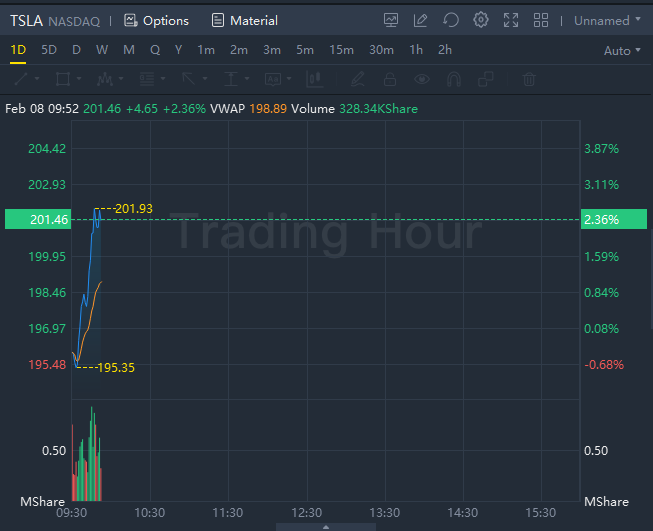Open the multi-chart grid layout icon

pos(541,20)
